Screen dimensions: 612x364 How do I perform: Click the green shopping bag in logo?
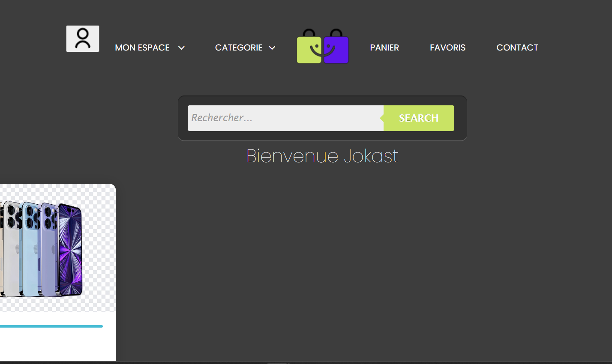[309, 50]
